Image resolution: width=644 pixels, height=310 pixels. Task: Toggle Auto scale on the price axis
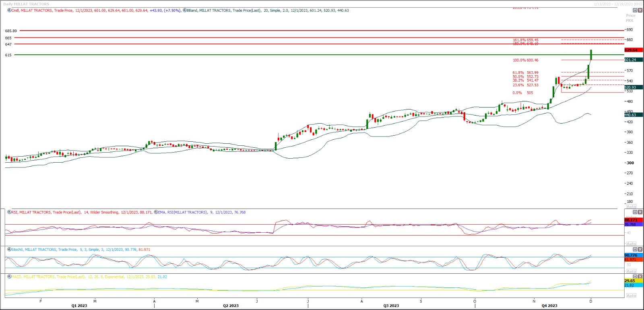tap(631, 207)
